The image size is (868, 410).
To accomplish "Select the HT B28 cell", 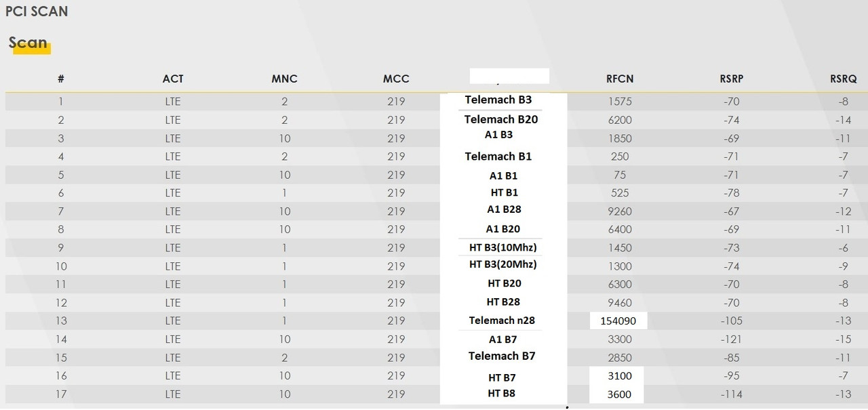I will [x=503, y=302].
